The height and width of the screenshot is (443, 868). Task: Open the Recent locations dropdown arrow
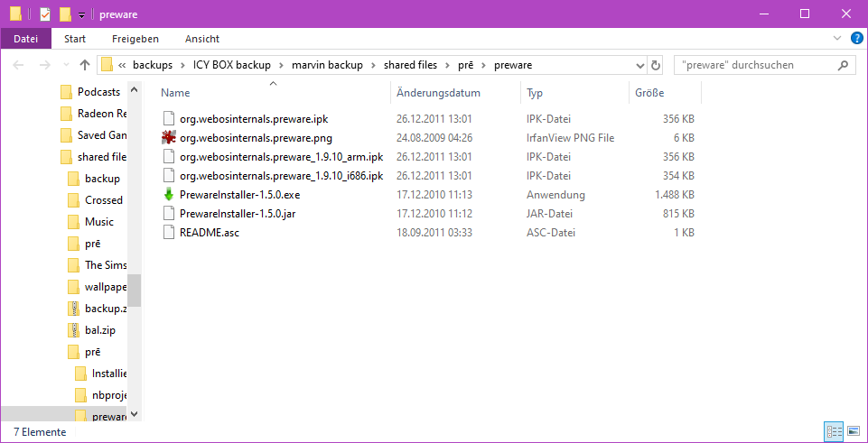pyautogui.click(x=65, y=65)
